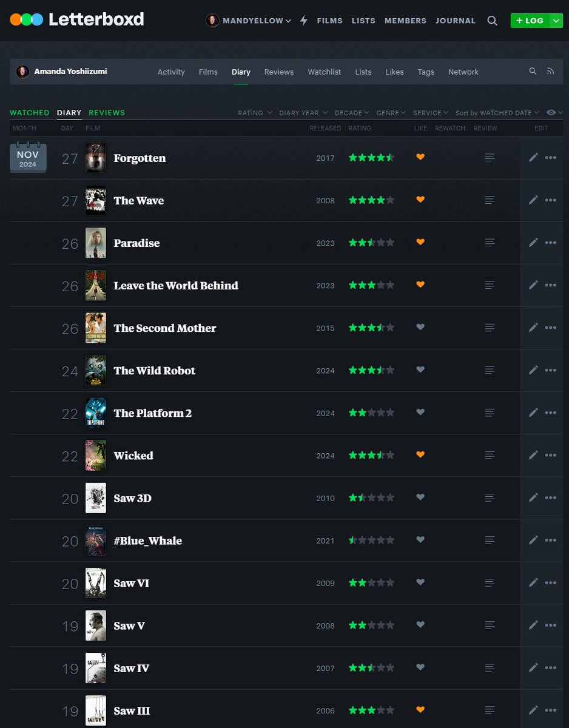Viewport: 569px width, 728px height.
Task: Toggle the like heart for Wicked
Action: pyautogui.click(x=420, y=454)
